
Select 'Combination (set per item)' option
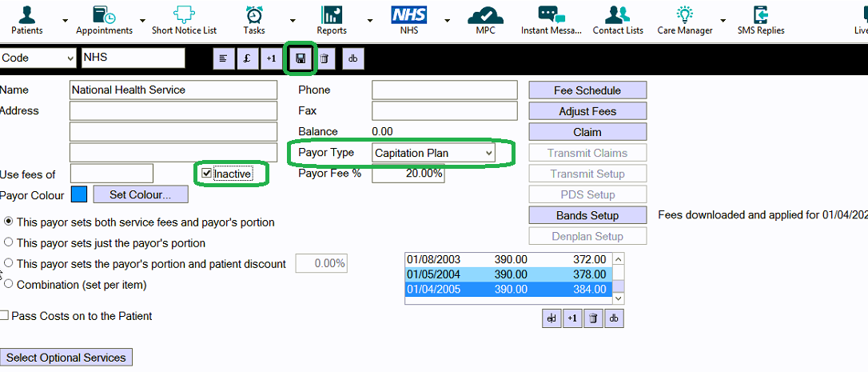(8, 284)
